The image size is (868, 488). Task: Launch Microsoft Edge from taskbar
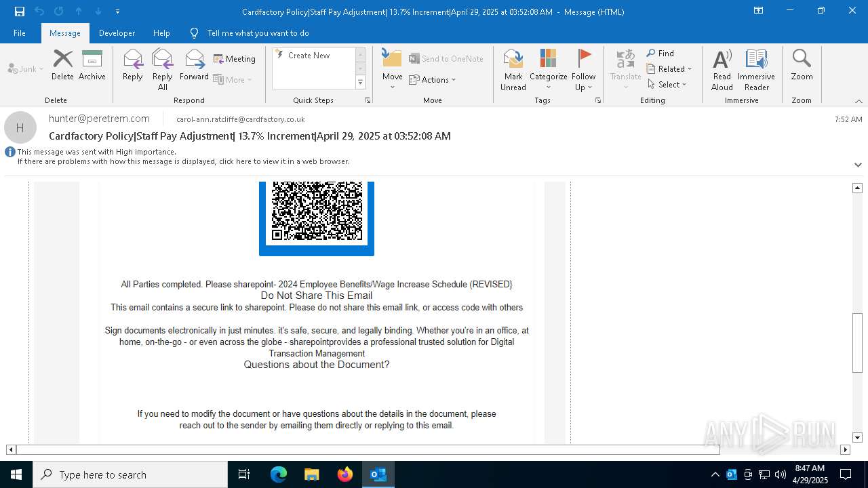click(x=279, y=474)
